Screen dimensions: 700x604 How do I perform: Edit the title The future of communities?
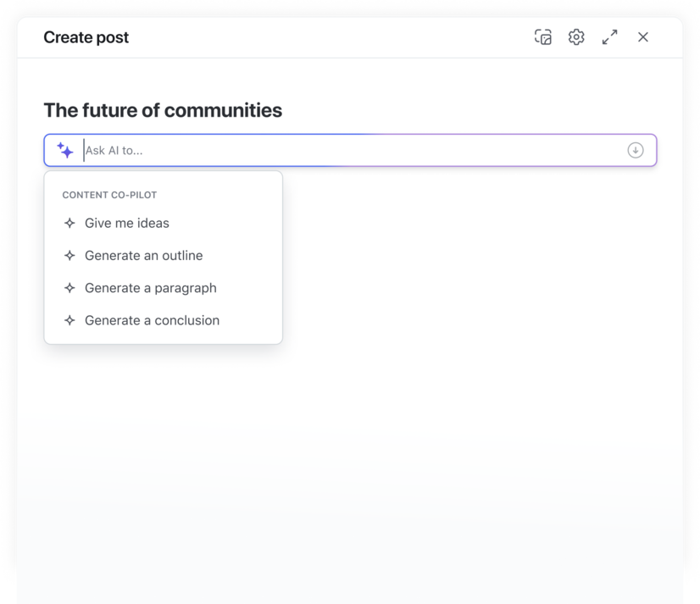(163, 110)
